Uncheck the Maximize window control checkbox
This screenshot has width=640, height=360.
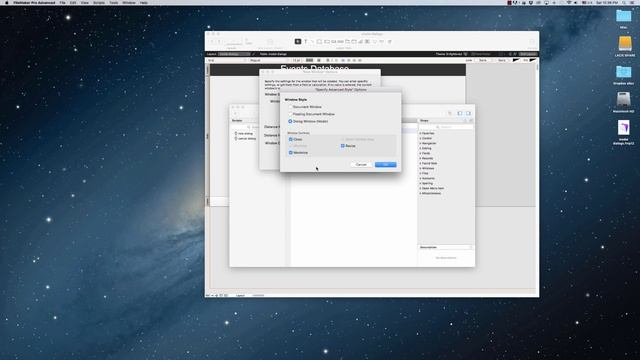[x=291, y=153]
